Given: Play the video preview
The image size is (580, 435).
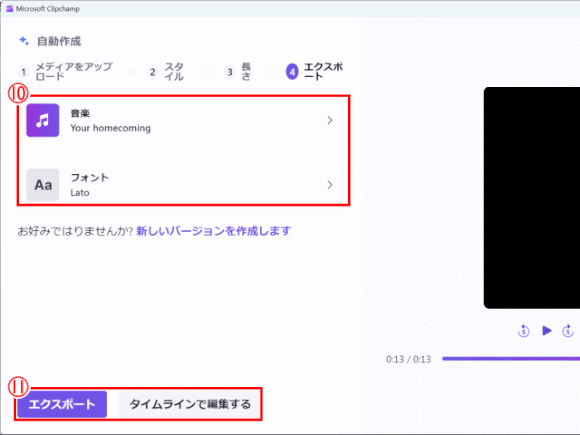Looking at the screenshot, I should pos(546,330).
